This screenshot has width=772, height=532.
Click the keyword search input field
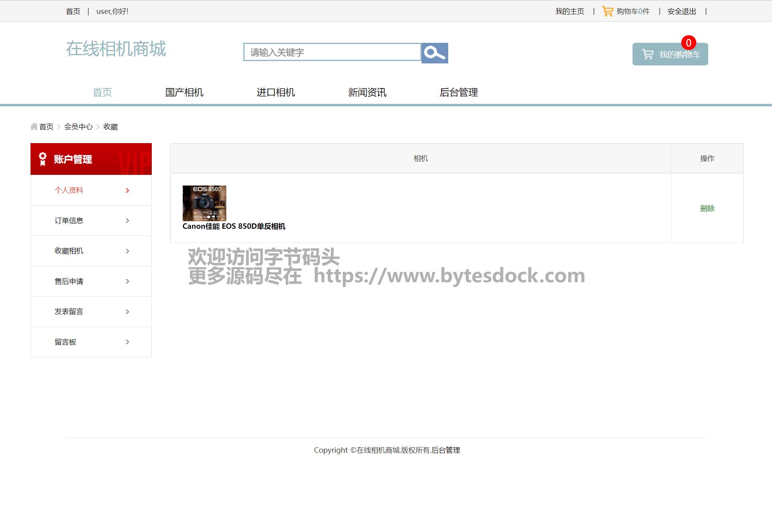(x=332, y=52)
